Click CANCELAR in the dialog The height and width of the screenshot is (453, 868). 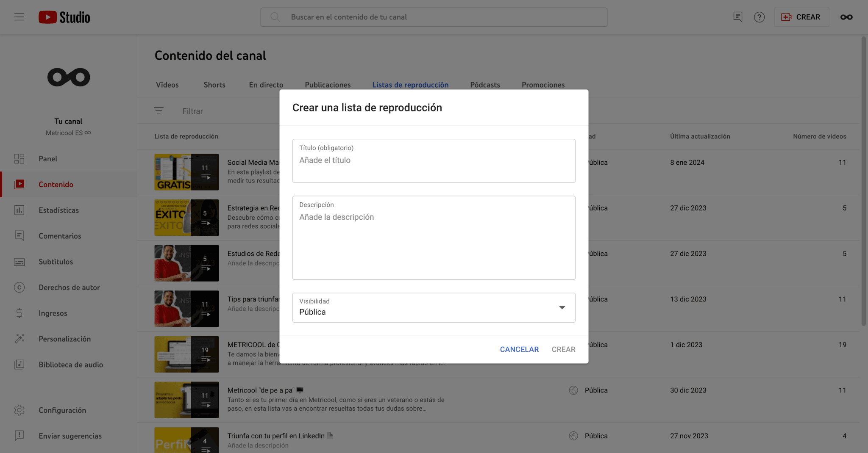519,349
